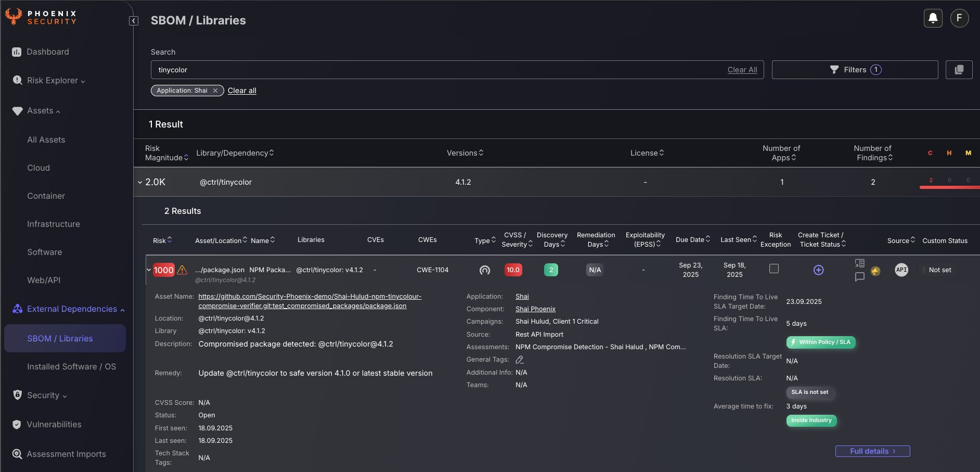Click the copy icon beside Filters

959,70
